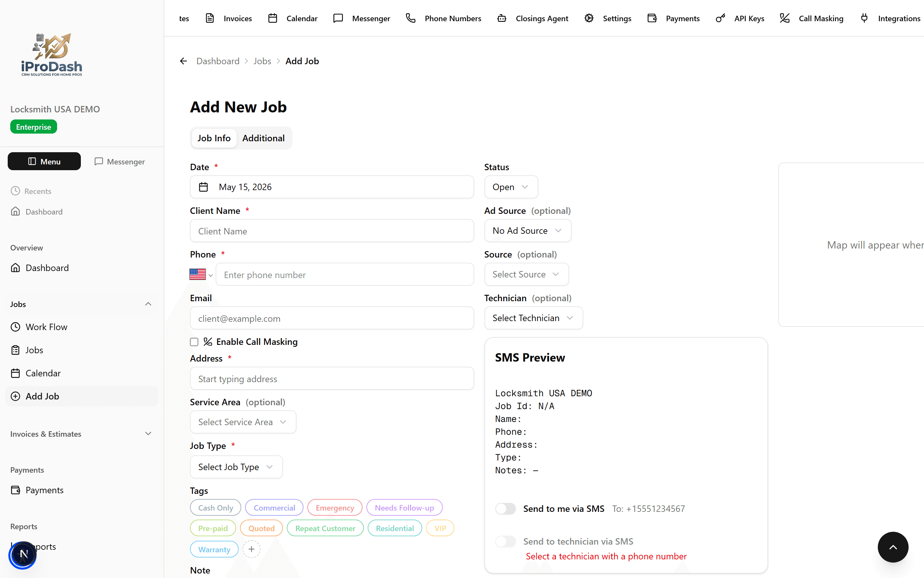Click the Call Masking phone-off icon in top bar
This screenshot has width=924, height=578.
[784, 18]
